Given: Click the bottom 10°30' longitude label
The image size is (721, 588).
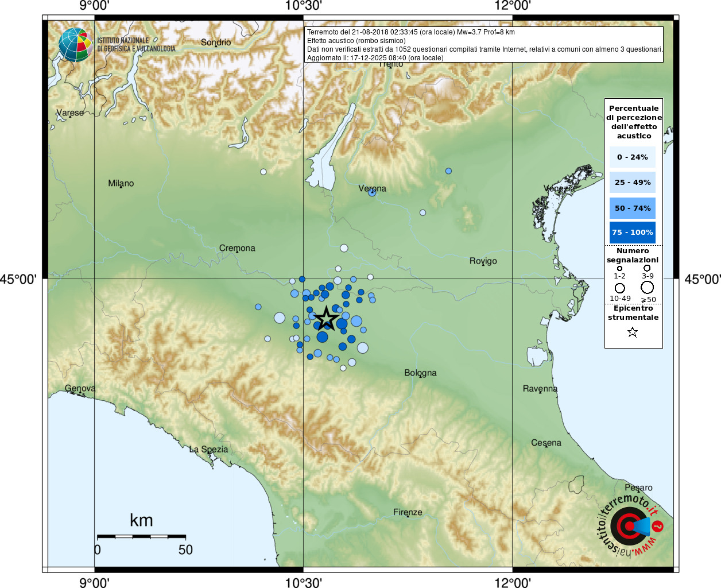Looking at the screenshot, I should click(x=303, y=583).
